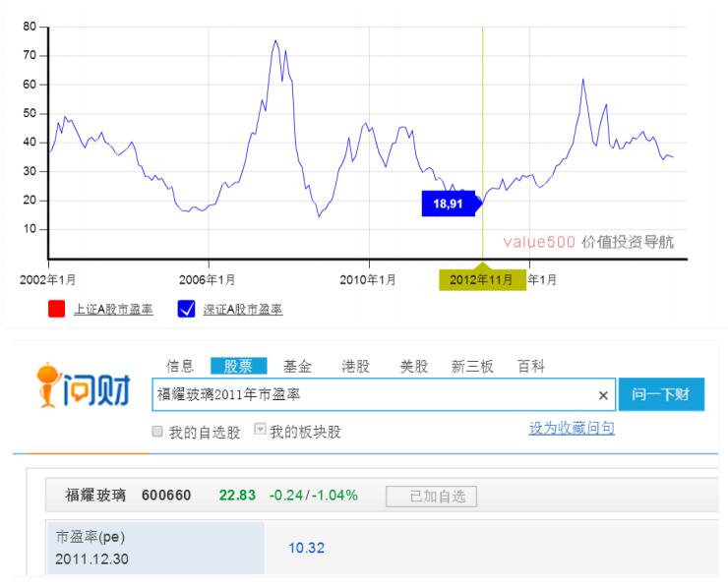Click the 2002年1月 axis label
This screenshot has height=587, width=728.
click(x=48, y=280)
